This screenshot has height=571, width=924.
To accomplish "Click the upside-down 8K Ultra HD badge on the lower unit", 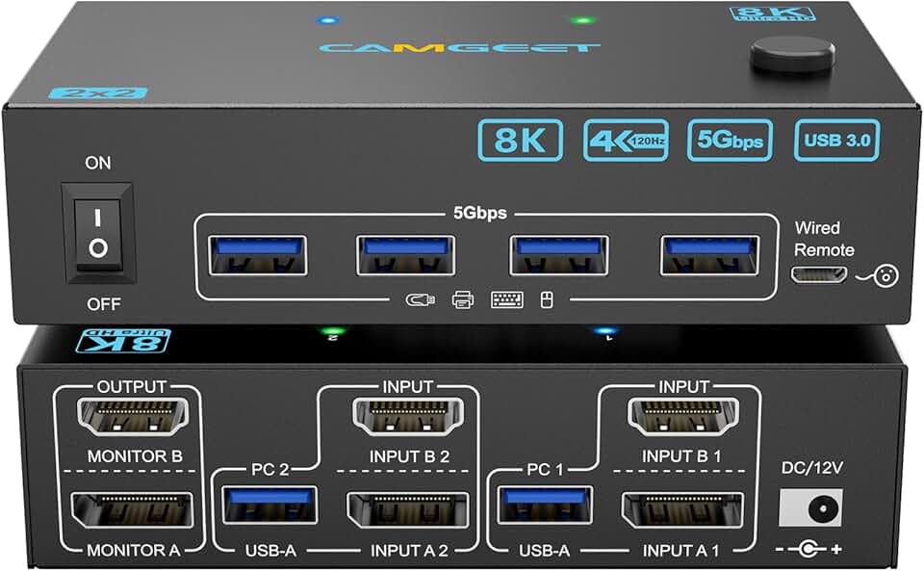I will [123, 341].
